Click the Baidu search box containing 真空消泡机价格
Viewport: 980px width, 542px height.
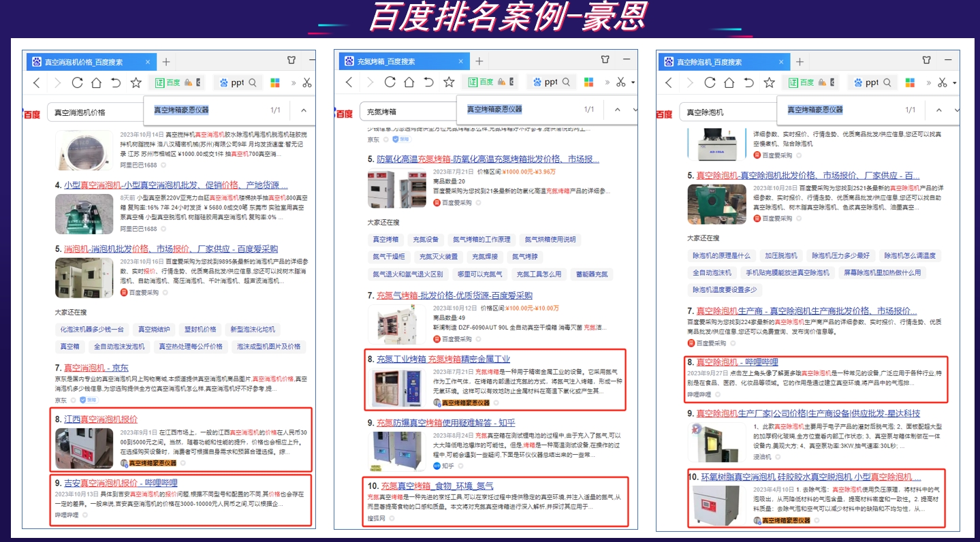pos(94,112)
